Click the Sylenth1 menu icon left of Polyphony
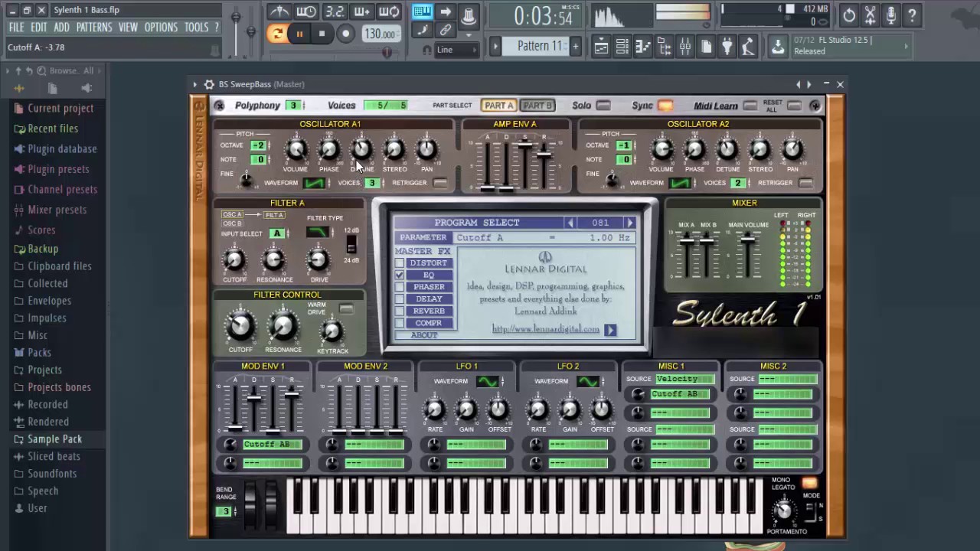The image size is (980, 551). pos(220,106)
